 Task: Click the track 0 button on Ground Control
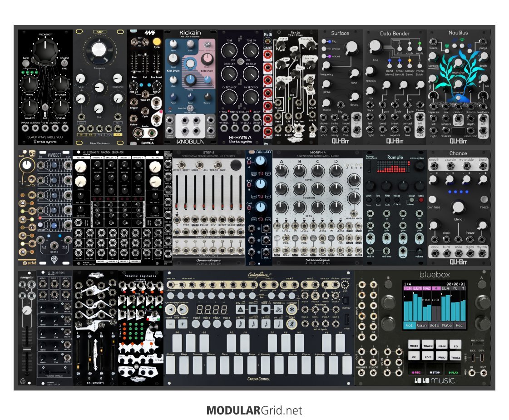coord(196,324)
